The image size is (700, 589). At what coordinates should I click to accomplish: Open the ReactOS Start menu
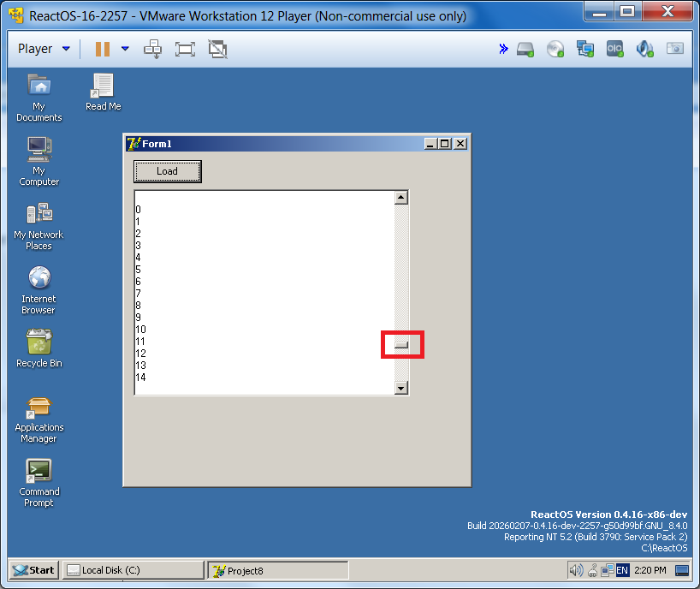pyautogui.click(x=33, y=570)
